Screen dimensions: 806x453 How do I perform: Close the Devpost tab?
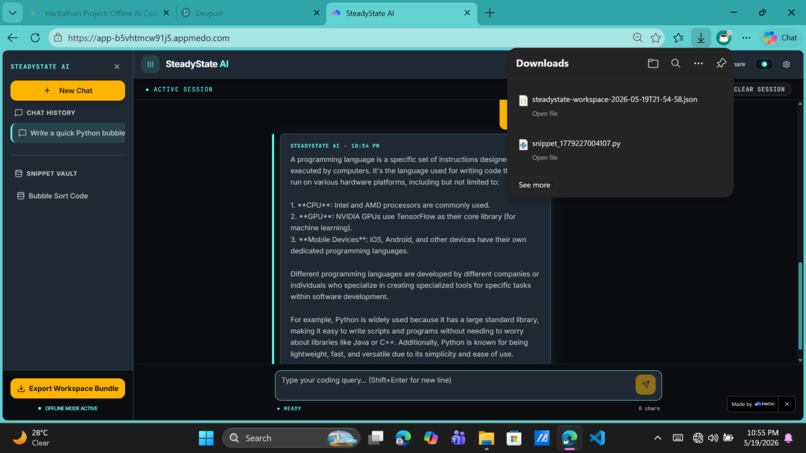click(316, 13)
